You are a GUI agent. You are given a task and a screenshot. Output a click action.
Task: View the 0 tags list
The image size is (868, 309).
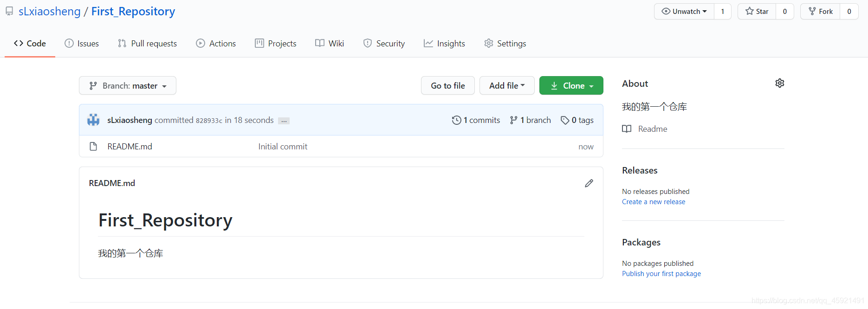point(577,120)
